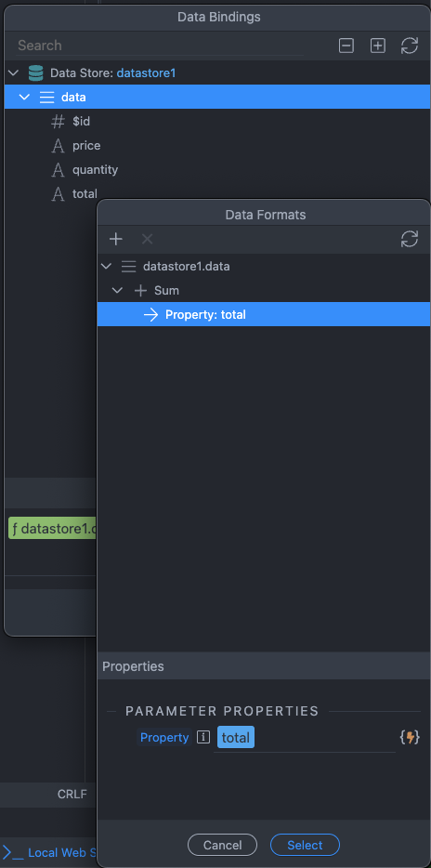Refresh the Data Bindings panel
Viewport: 431px width, 868px height.
tap(410, 46)
